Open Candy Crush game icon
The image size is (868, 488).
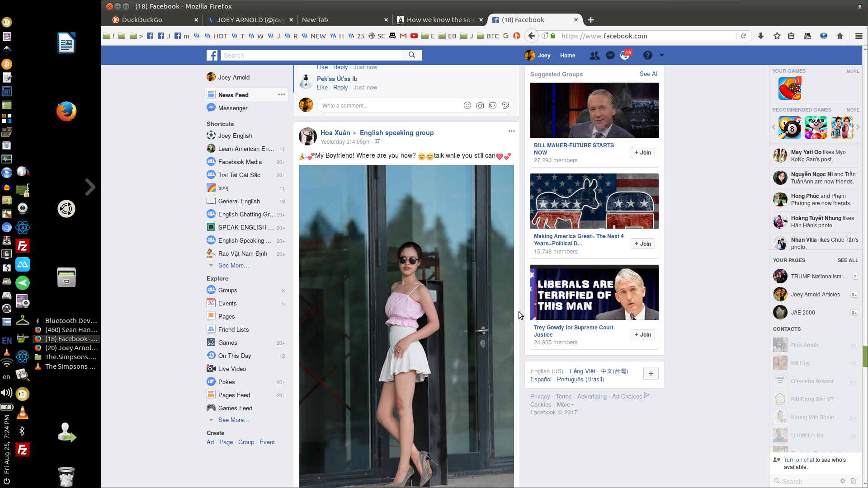point(790,88)
